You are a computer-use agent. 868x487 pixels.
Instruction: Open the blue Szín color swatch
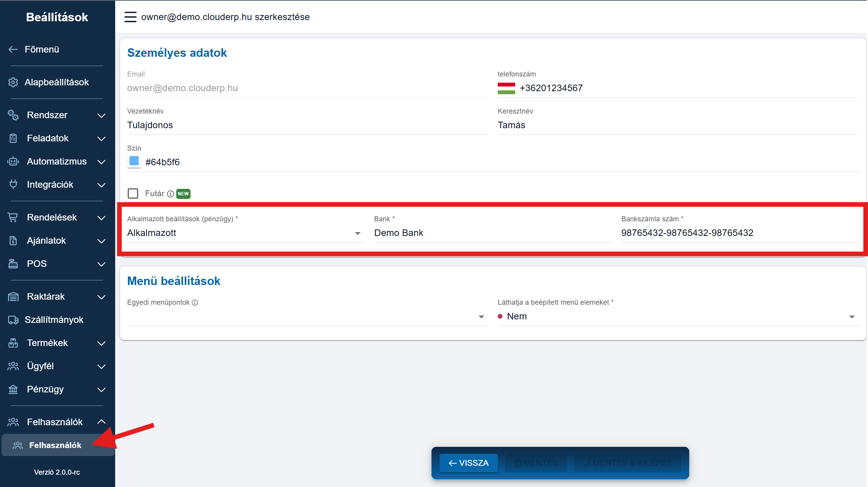(x=134, y=161)
